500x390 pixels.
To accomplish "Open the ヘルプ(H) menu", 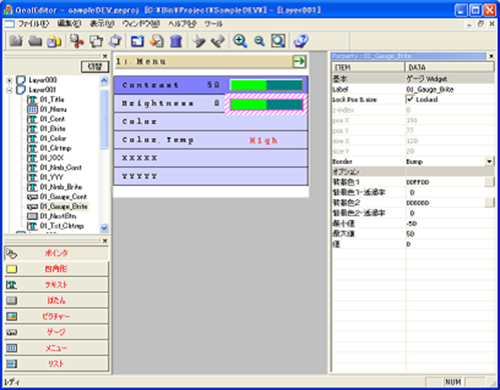I will coord(182,24).
